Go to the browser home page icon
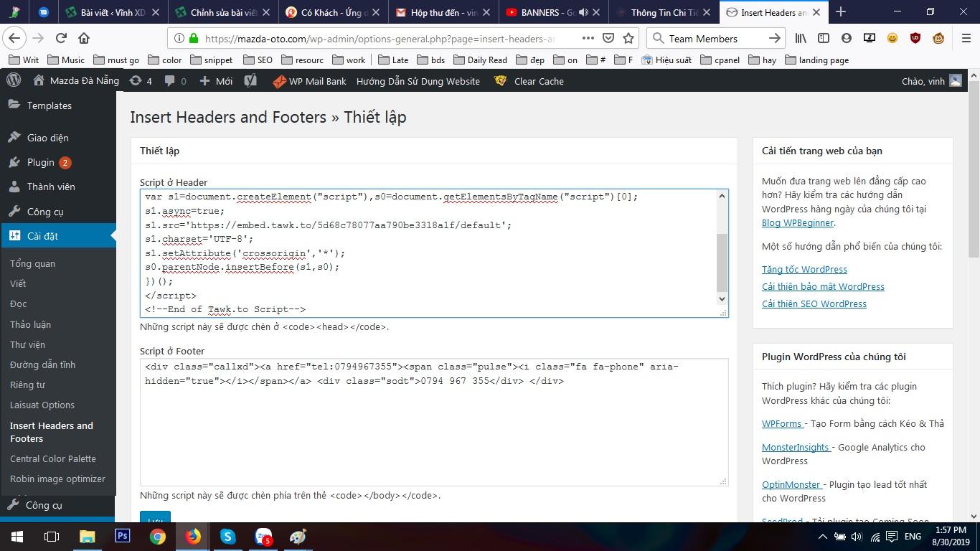This screenshot has width=980, height=551. coord(84,39)
